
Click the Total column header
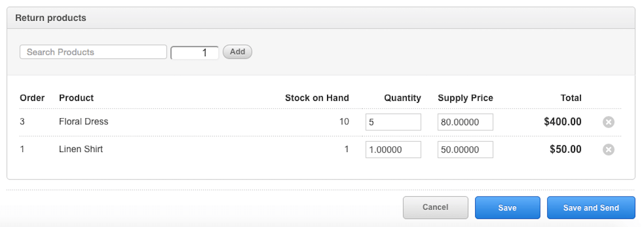571,98
